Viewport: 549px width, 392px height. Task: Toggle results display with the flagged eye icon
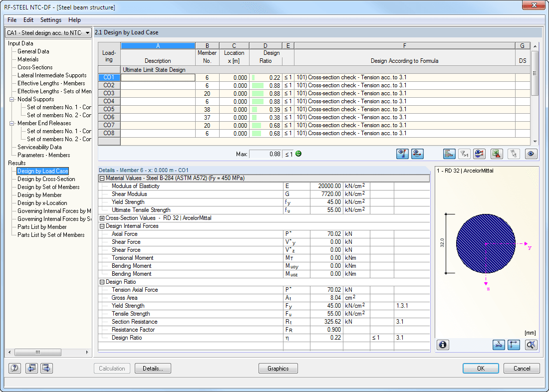402,154
